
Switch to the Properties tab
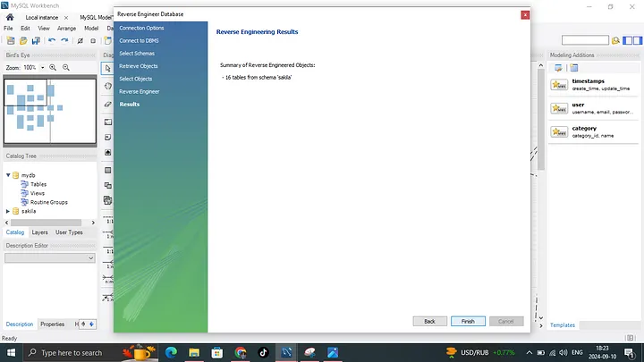(52, 324)
